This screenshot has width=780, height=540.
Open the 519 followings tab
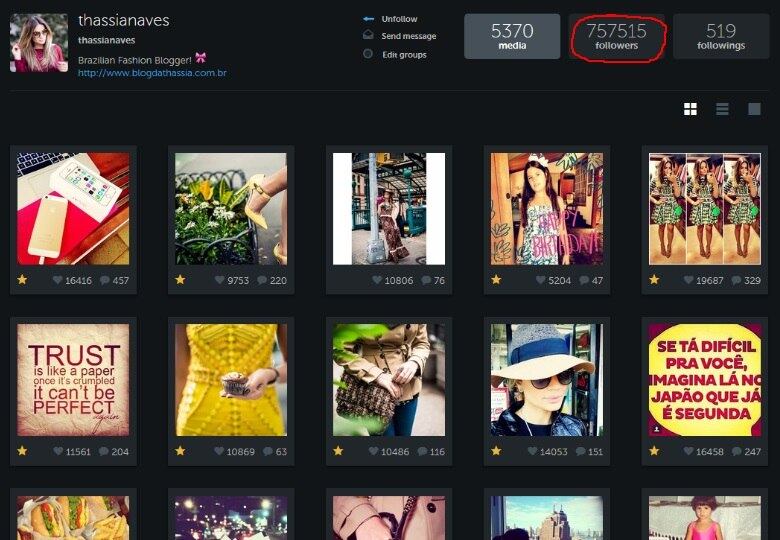(720, 36)
